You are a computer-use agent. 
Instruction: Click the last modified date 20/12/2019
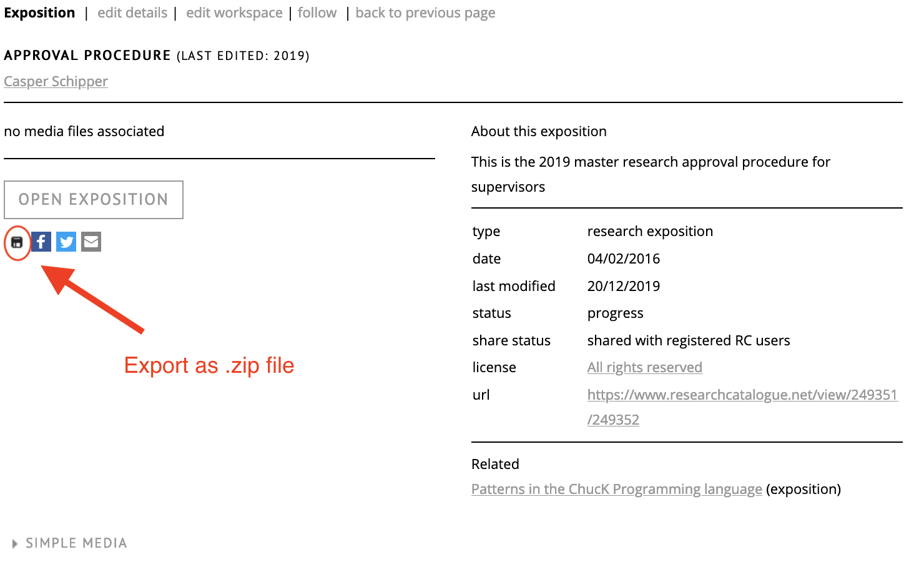[623, 287]
